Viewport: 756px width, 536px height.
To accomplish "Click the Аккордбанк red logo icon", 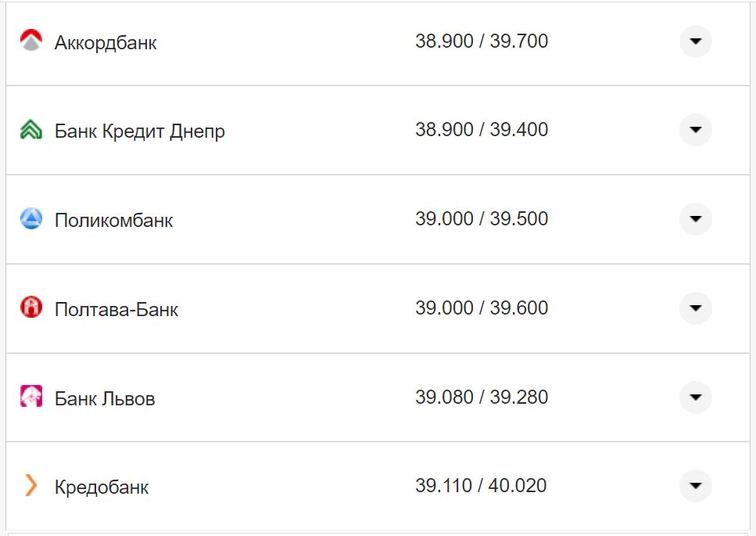I will 30,41.
